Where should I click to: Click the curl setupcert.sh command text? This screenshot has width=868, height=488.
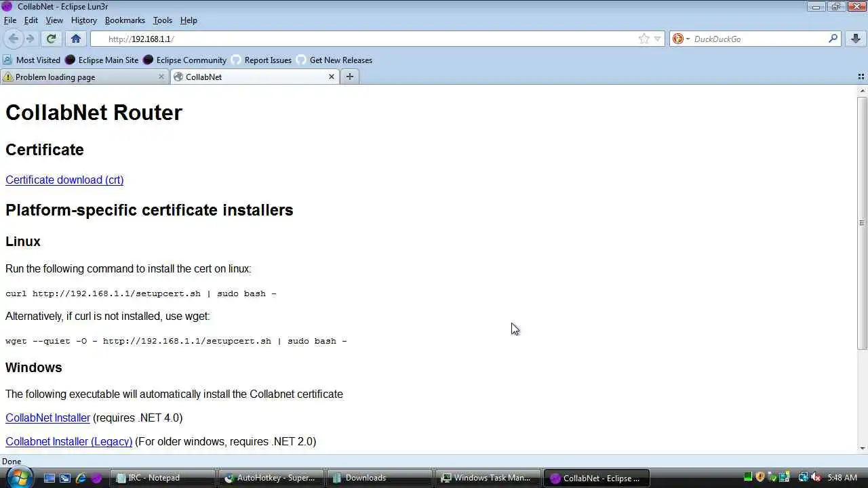(x=141, y=293)
